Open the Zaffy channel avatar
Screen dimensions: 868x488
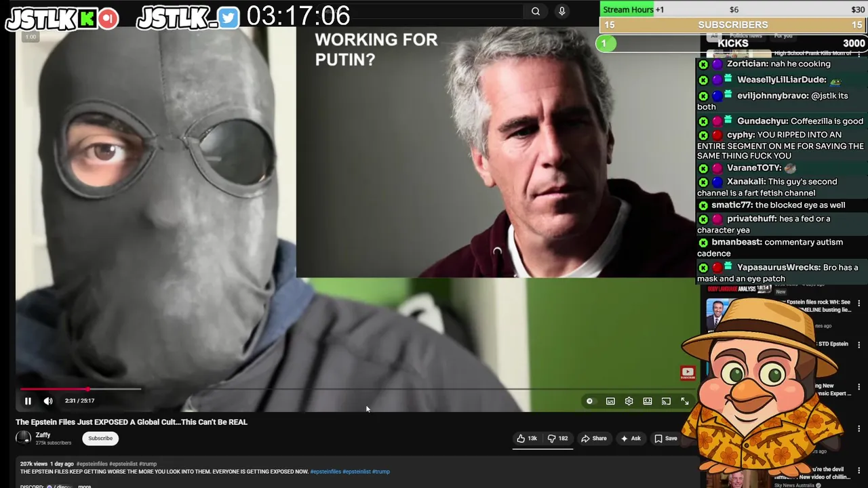tap(24, 438)
